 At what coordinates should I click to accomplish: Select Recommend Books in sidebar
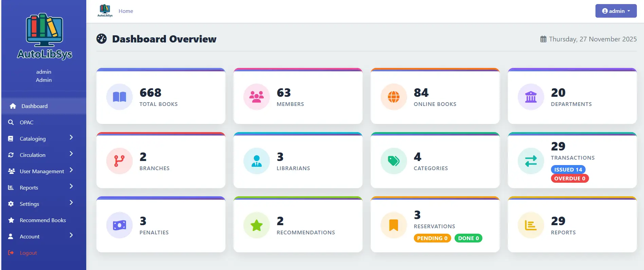coord(42,220)
